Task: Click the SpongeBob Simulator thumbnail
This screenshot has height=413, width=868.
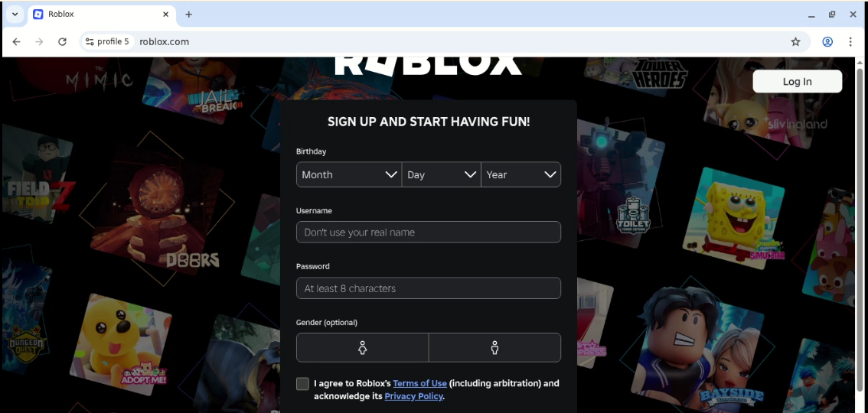Action: pos(733,219)
